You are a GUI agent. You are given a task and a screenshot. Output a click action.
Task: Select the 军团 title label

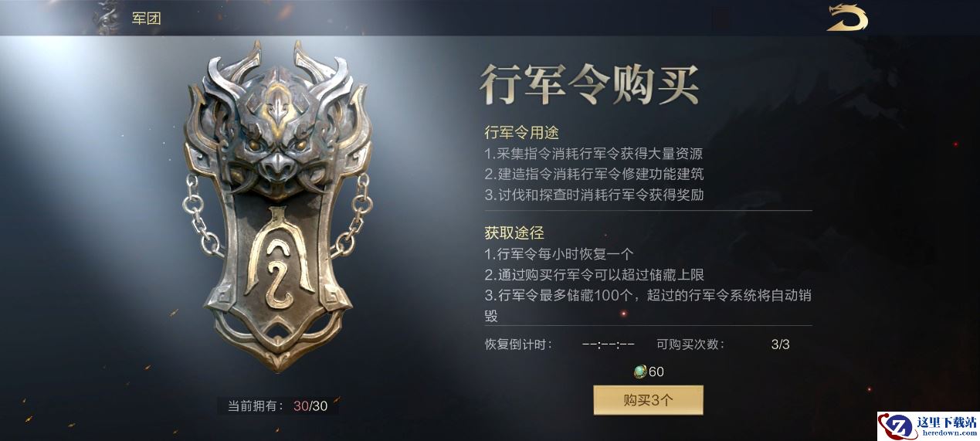[146, 19]
